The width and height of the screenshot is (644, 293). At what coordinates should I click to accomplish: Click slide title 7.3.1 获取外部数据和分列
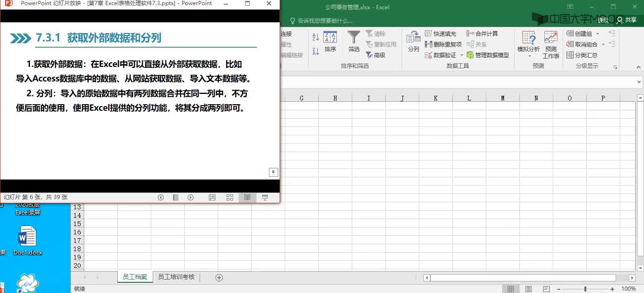click(99, 38)
